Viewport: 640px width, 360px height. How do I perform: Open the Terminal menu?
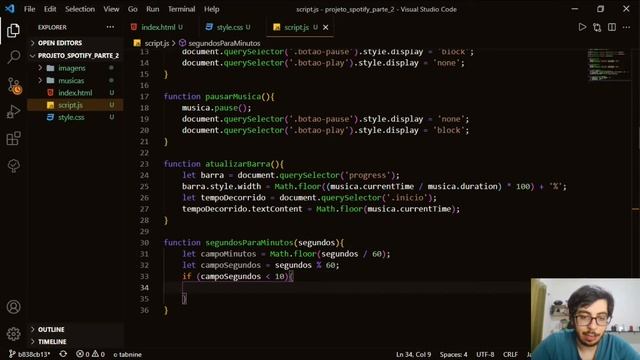(x=181, y=9)
